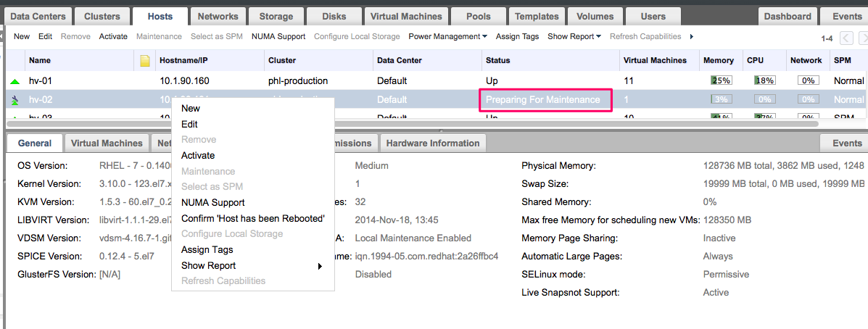Open the Hardware Information sub-tab
868x329 pixels.
[x=432, y=143]
